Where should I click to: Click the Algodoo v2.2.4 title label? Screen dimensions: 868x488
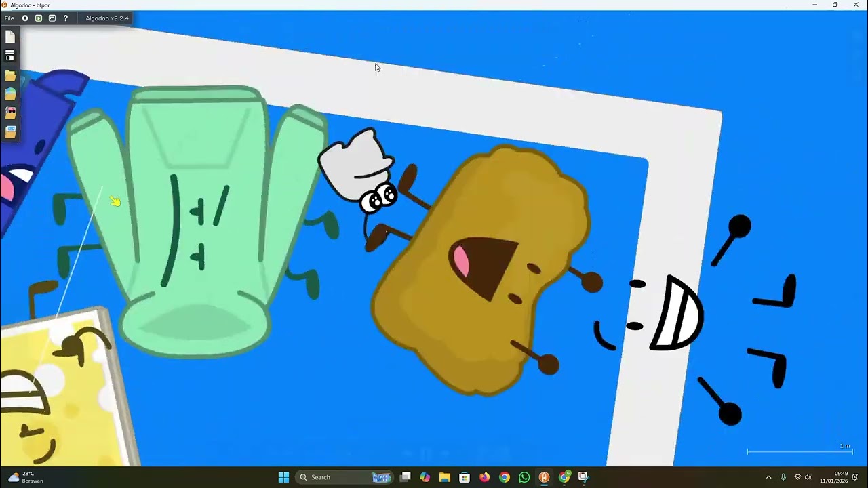coord(107,18)
